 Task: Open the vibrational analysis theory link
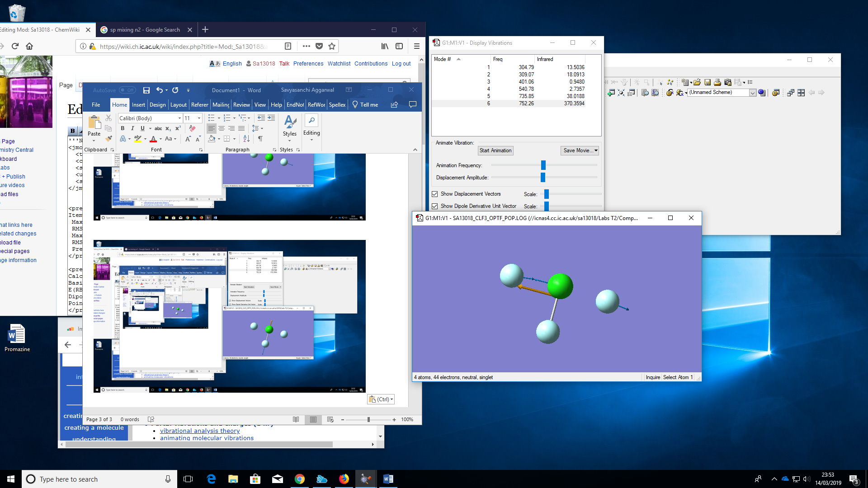coord(200,431)
